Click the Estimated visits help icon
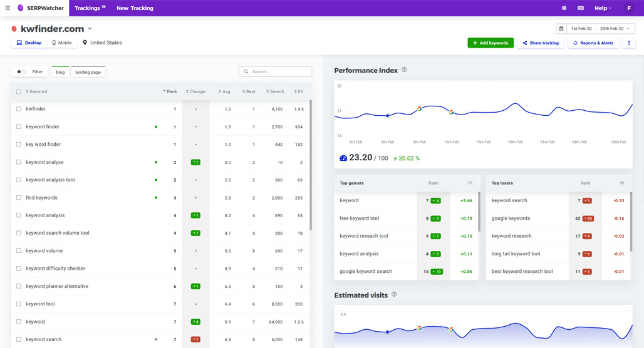The image size is (644, 348). pyautogui.click(x=394, y=294)
